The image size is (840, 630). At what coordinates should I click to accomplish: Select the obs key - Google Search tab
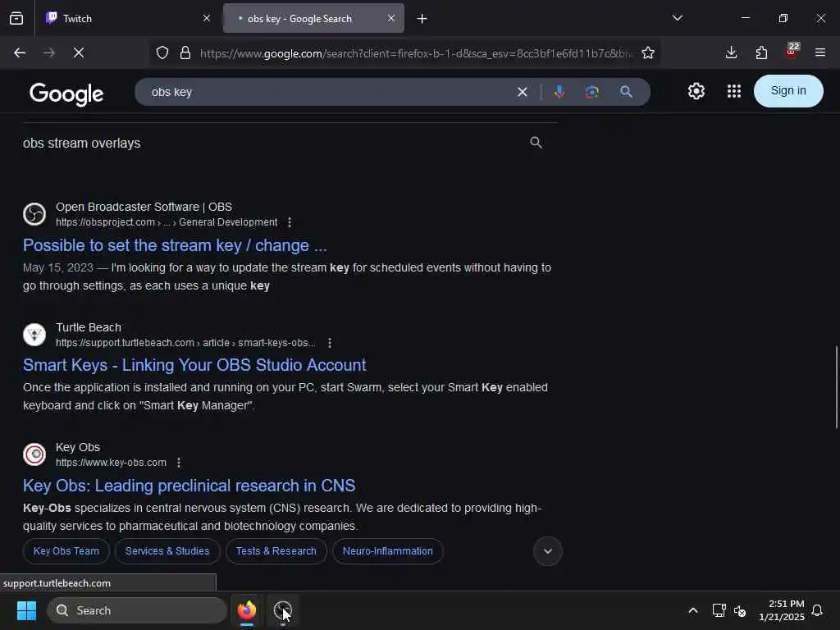click(313, 18)
